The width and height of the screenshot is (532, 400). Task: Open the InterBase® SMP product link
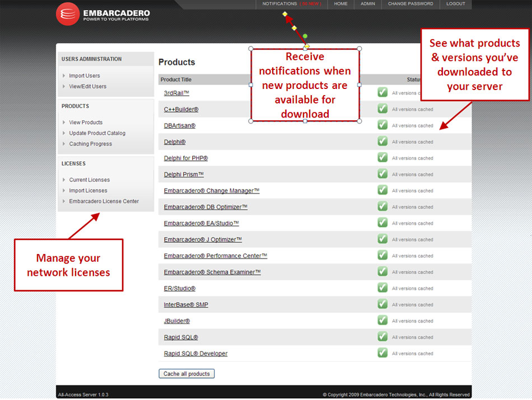point(186,304)
